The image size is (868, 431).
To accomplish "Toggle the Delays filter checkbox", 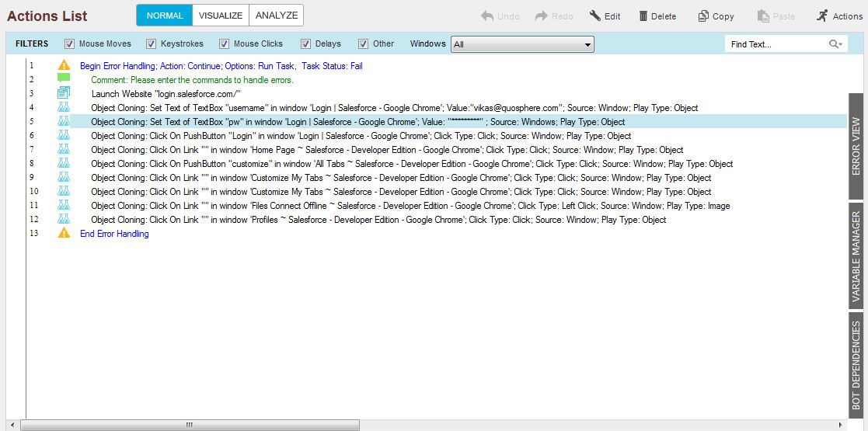I will click(306, 44).
